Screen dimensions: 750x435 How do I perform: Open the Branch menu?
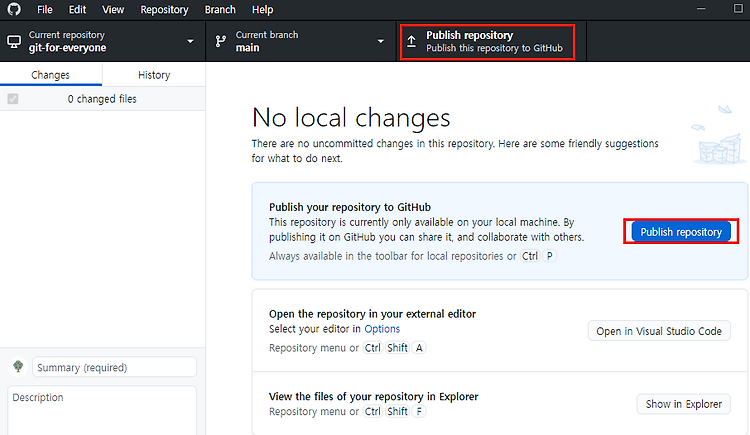220,10
